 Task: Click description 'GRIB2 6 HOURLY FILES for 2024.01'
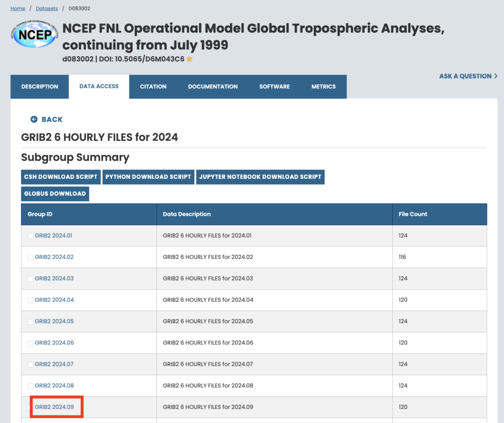click(207, 235)
